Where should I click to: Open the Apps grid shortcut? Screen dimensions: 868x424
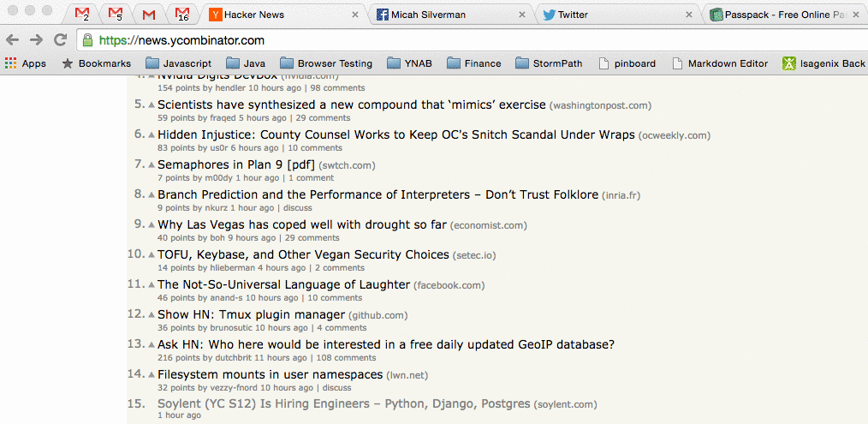click(x=25, y=63)
